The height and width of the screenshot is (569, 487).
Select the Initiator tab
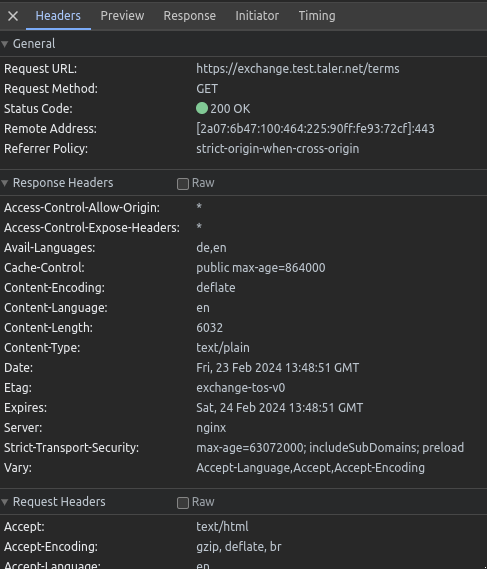257,16
